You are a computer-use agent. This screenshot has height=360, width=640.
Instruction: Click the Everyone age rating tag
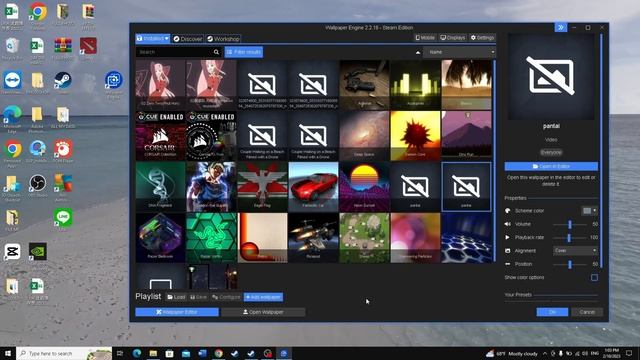pos(551,153)
